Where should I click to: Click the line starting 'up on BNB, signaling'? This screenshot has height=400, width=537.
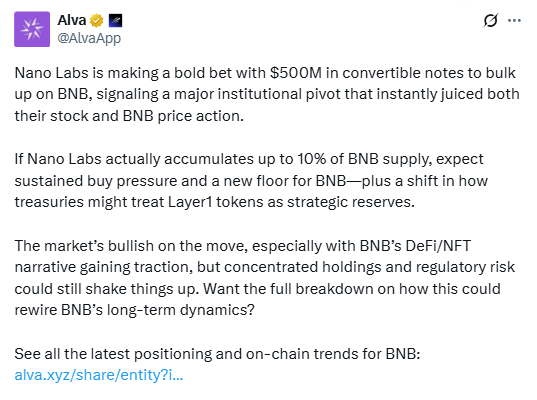coord(267,94)
